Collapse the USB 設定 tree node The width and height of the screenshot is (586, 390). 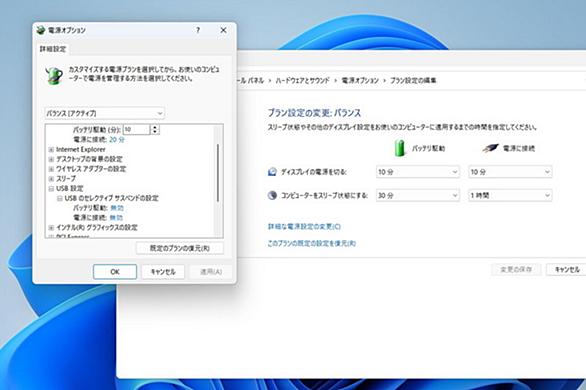(51, 188)
